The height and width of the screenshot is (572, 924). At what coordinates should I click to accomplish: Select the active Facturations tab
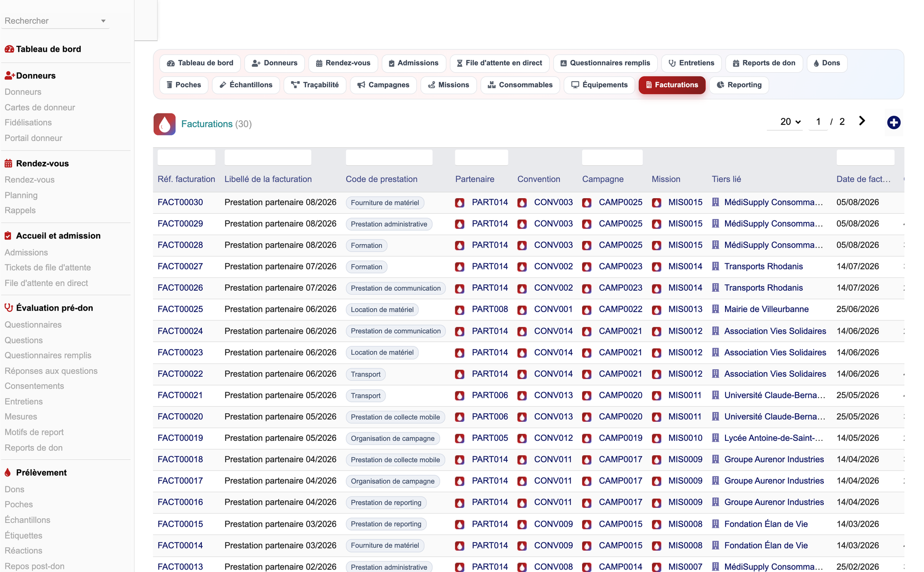point(672,85)
